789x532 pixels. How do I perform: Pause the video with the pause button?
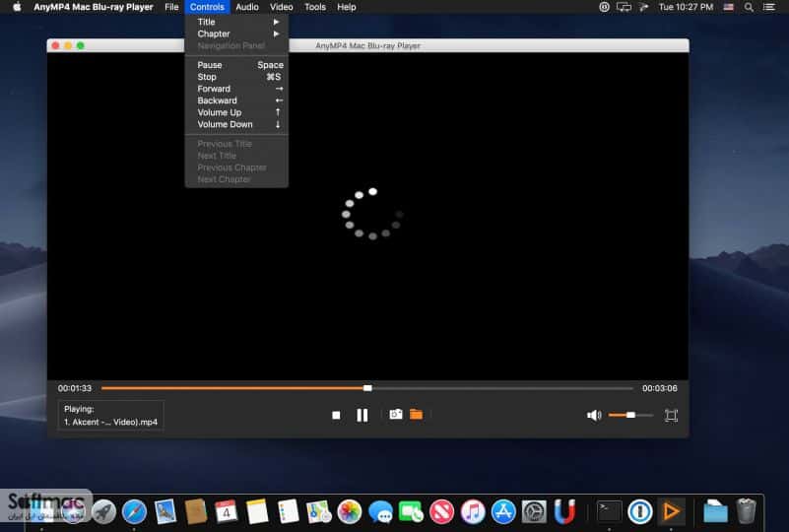coord(362,415)
